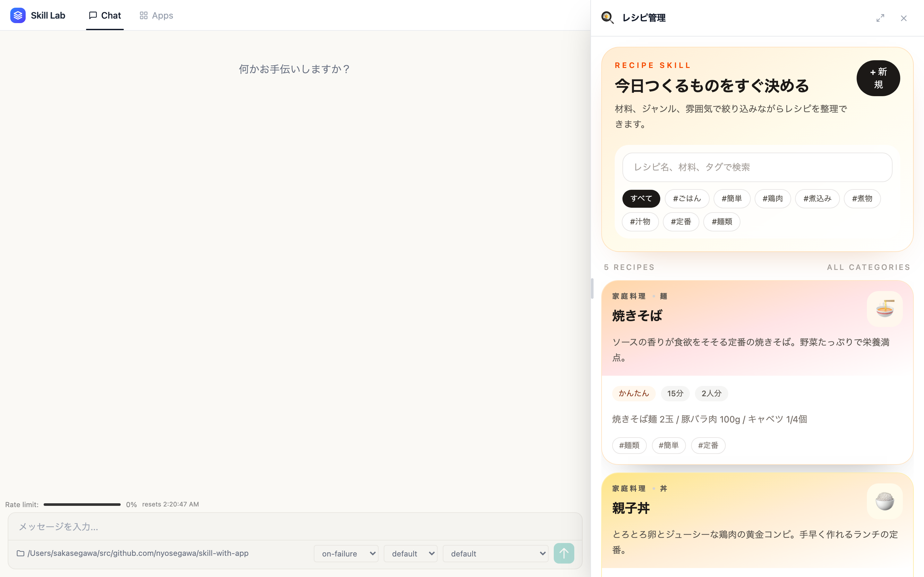This screenshot has width=924, height=577.
Task: Switch to the Apps tab
Action: [156, 15]
